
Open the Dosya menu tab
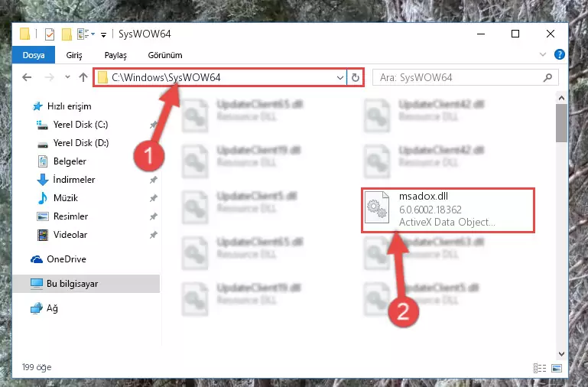(34, 55)
